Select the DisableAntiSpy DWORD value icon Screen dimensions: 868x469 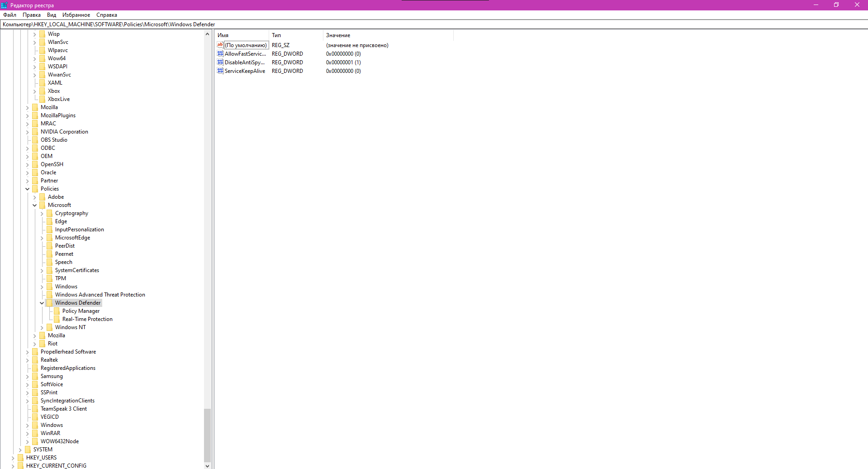(220, 62)
